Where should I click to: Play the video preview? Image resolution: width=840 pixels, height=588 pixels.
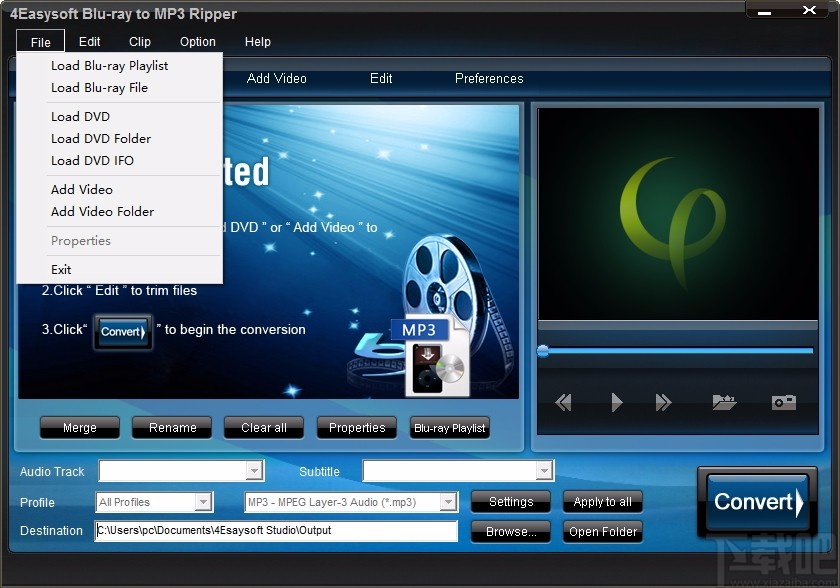click(616, 402)
